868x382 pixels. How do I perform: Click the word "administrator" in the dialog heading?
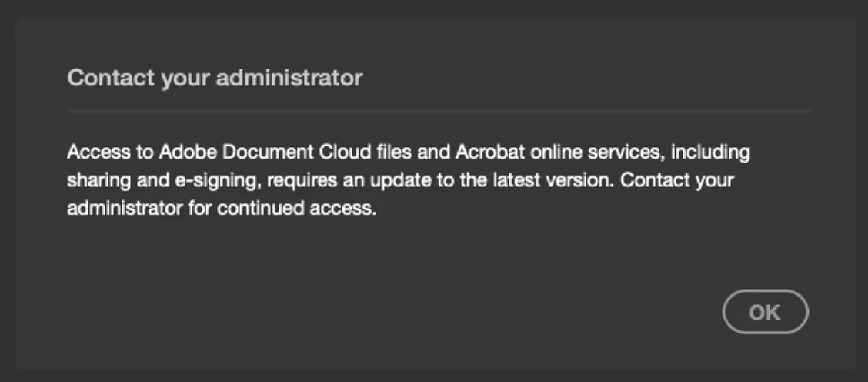coord(289,79)
